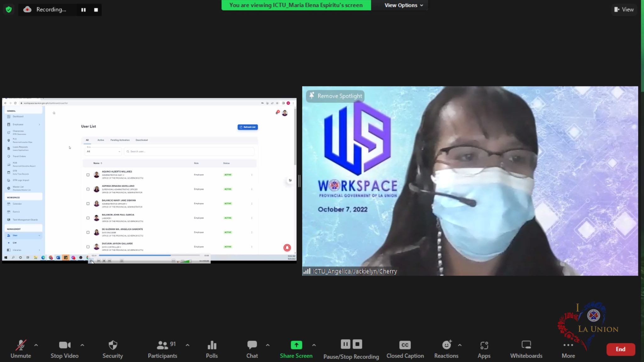
Task: Switch to the Pending Activation tab
Action: pyautogui.click(x=120, y=140)
